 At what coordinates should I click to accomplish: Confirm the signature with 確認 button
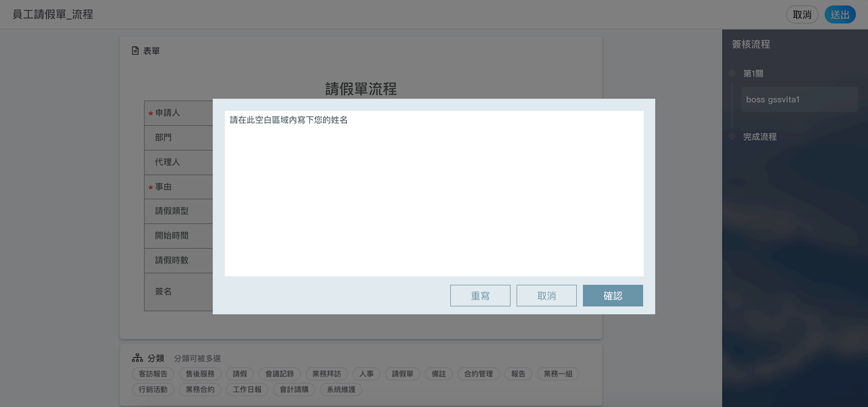(x=612, y=296)
